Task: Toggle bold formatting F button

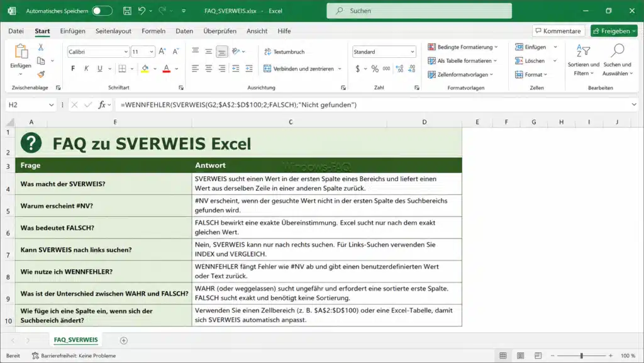Action: click(x=73, y=69)
